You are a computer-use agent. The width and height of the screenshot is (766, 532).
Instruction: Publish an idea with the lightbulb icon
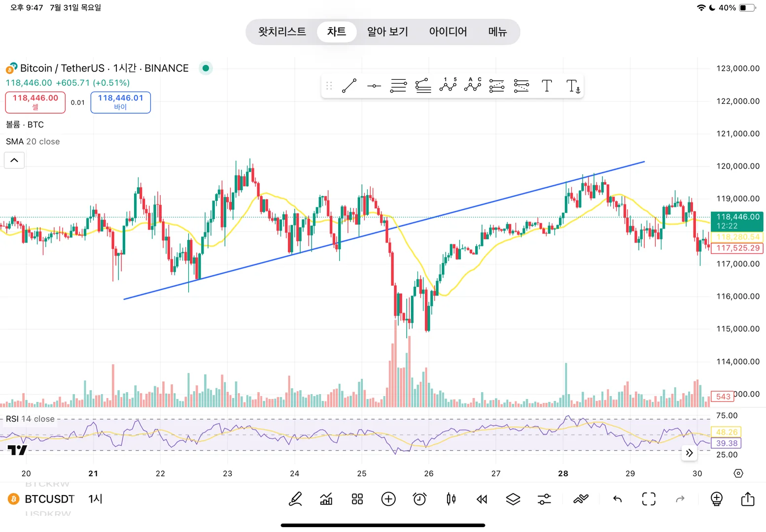(717, 499)
